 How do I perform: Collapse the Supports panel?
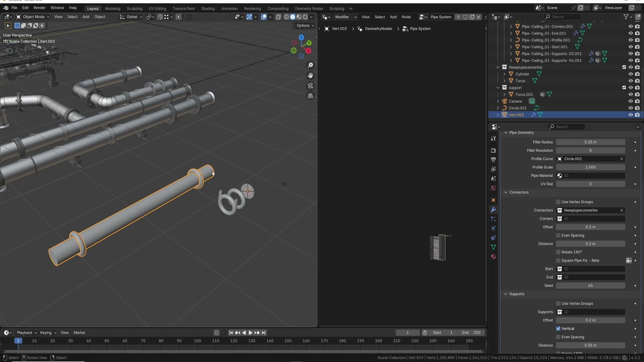click(506, 294)
